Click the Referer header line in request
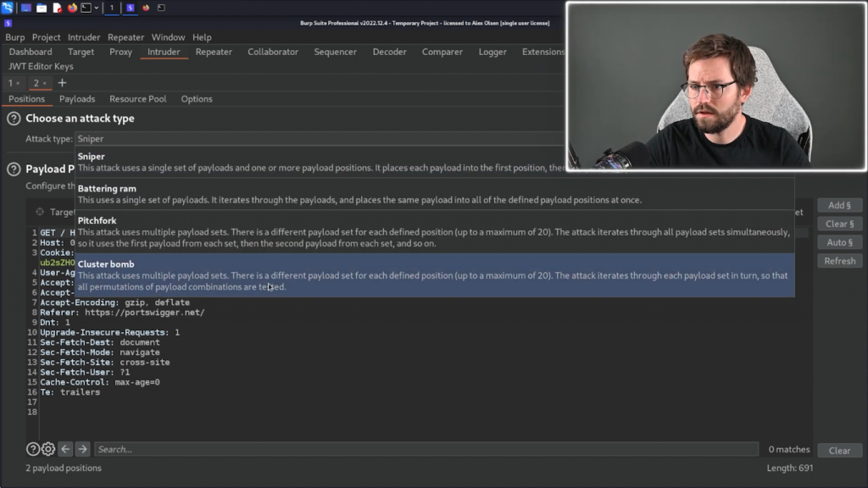 (x=122, y=313)
